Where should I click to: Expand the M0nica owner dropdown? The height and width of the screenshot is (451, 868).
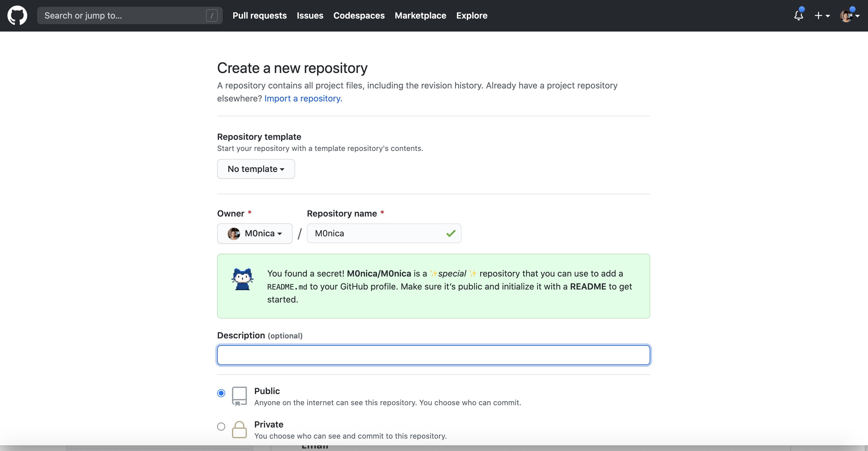click(x=255, y=233)
